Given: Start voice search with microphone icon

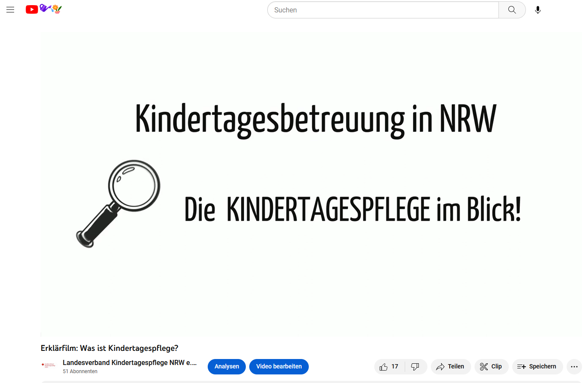Looking at the screenshot, I should 537,10.
